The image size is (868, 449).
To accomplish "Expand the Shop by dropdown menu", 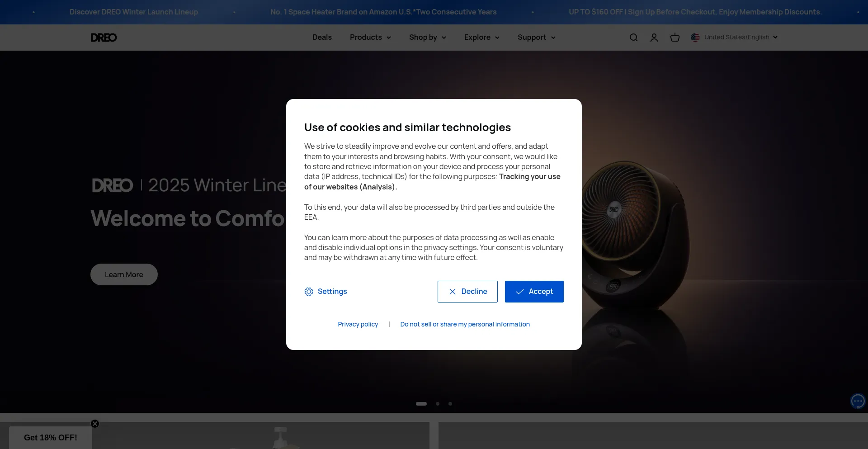I will (428, 38).
